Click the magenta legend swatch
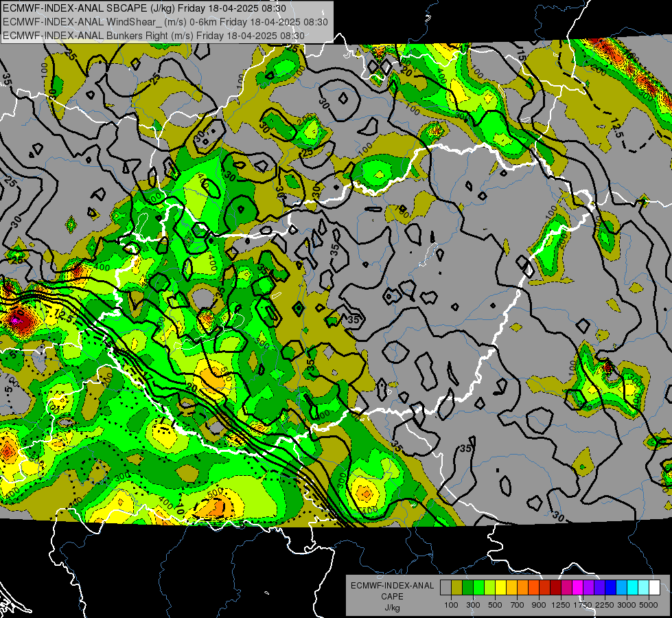The image size is (672, 618). click(x=577, y=588)
